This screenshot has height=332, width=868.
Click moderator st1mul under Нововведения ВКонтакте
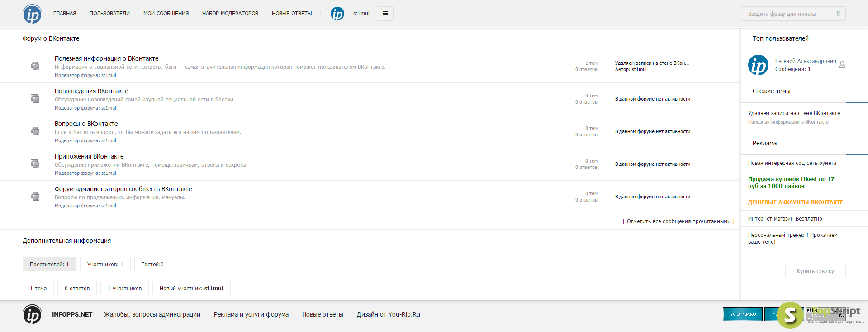pos(109,108)
